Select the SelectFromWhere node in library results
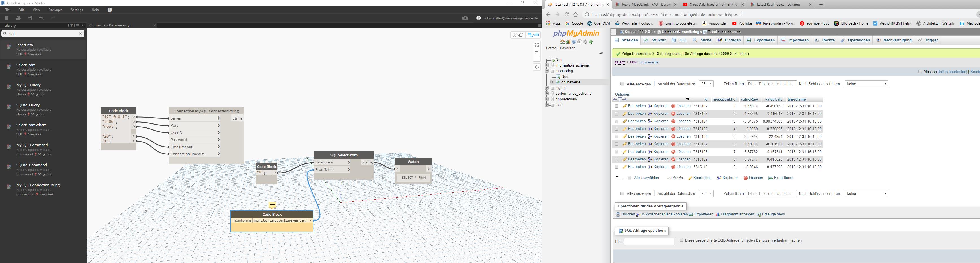Image resolution: width=980 pixels, height=263 pixels. pyautogui.click(x=43, y=129)
